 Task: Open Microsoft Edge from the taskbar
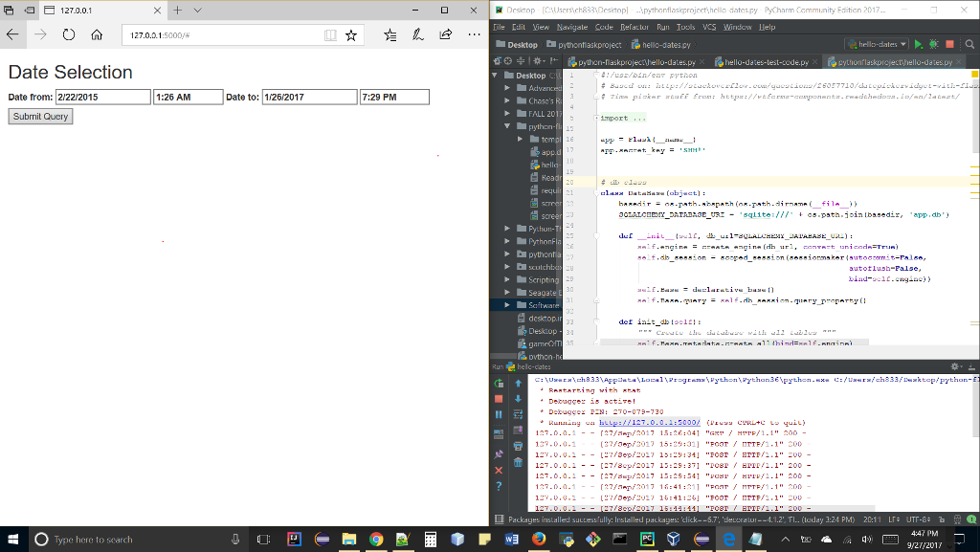click(730, 538)
